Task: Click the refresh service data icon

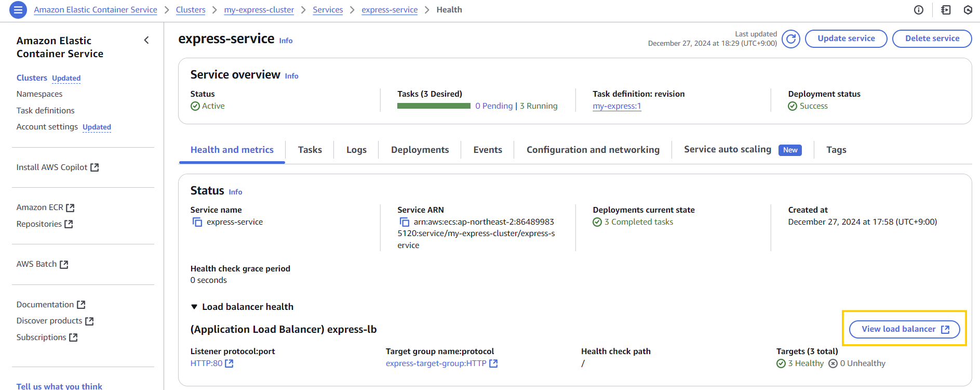Action: click(790, 38)
